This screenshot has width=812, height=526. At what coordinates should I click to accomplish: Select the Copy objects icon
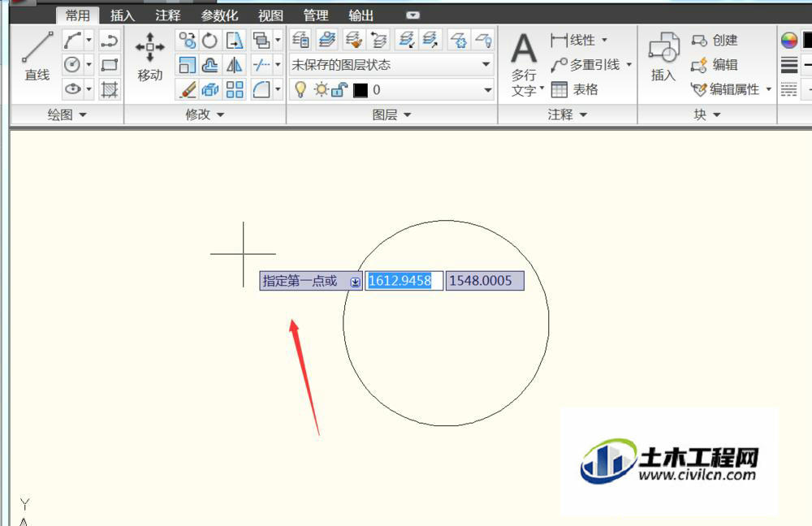click(x=187, y=40)
